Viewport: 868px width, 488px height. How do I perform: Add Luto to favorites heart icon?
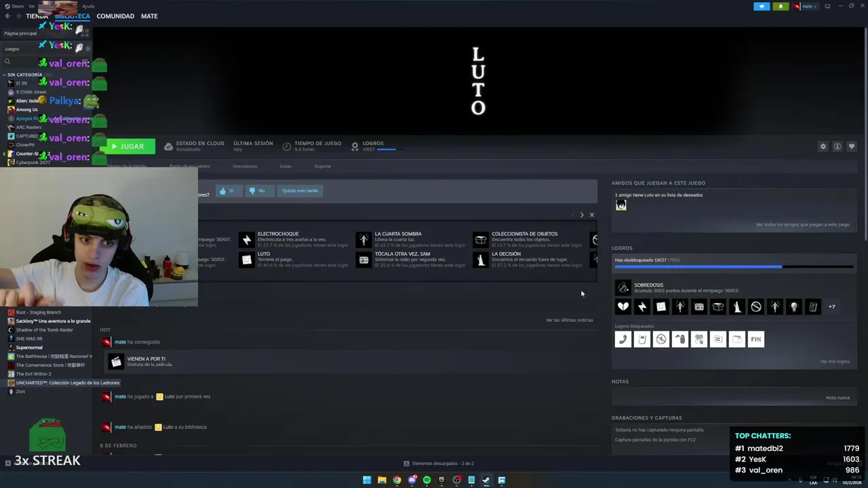click(852, 146)
